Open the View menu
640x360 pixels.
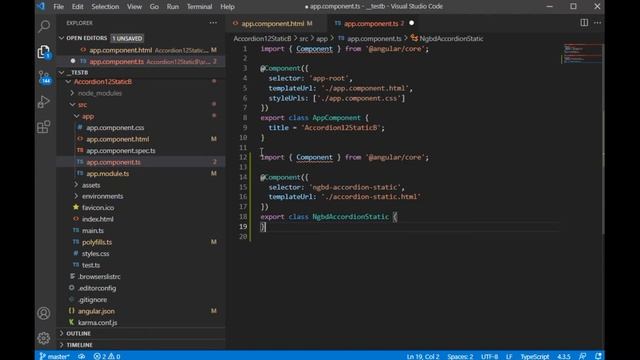(134, 7)
